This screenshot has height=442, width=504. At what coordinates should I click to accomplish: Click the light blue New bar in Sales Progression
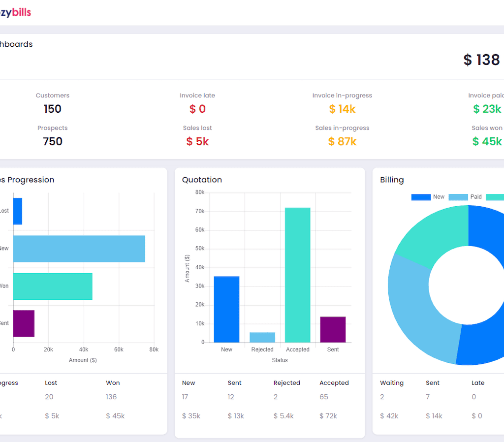point(79,249)
